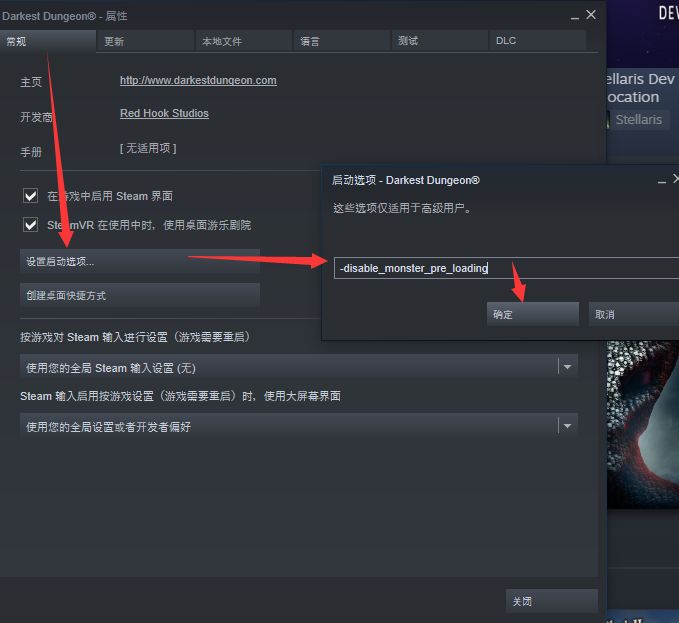The height and width of the screenshot is (623, 679).
Task: Click the Stellaris tag in background window
Action: tap(638, 119)
